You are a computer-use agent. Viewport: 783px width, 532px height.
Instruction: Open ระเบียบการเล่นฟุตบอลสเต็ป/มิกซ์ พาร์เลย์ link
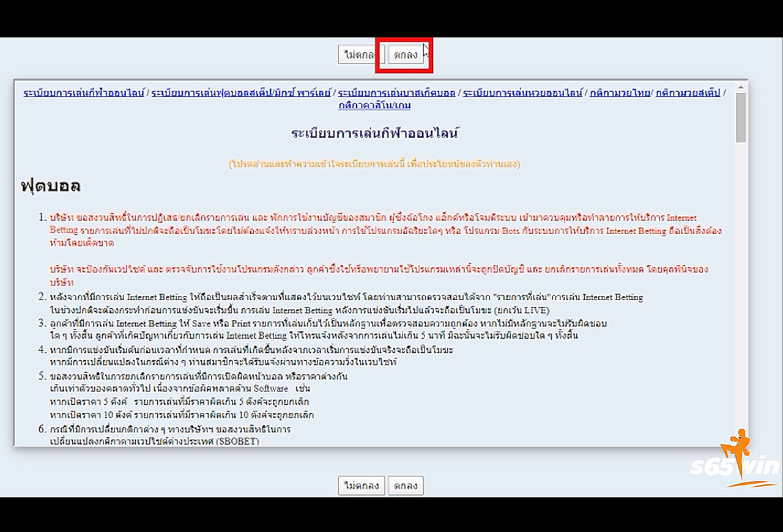241,93
